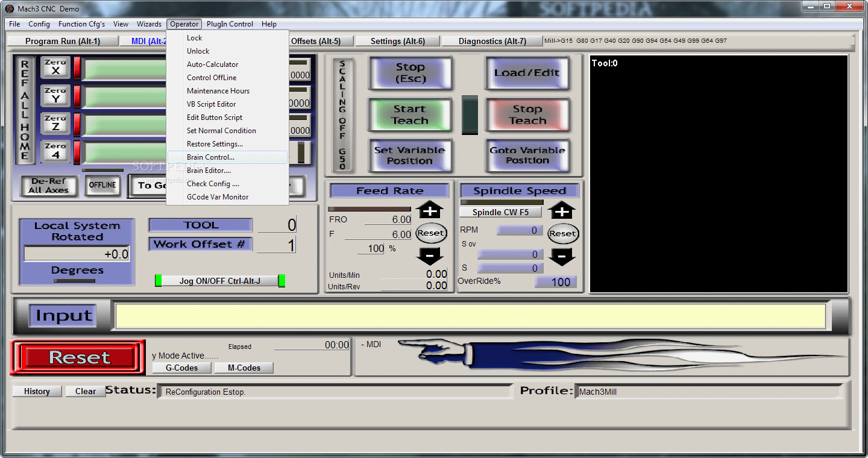Image resolution: width=868 pixels, height=458 pixels.
Task: Click the spindle OverRide% value
Action: [556, 282]
